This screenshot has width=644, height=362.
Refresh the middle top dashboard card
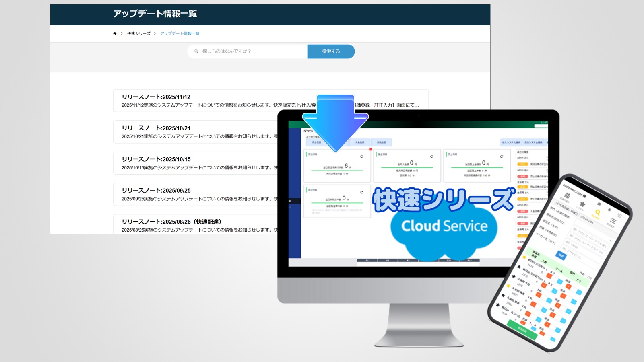click(x=431, y=156)
